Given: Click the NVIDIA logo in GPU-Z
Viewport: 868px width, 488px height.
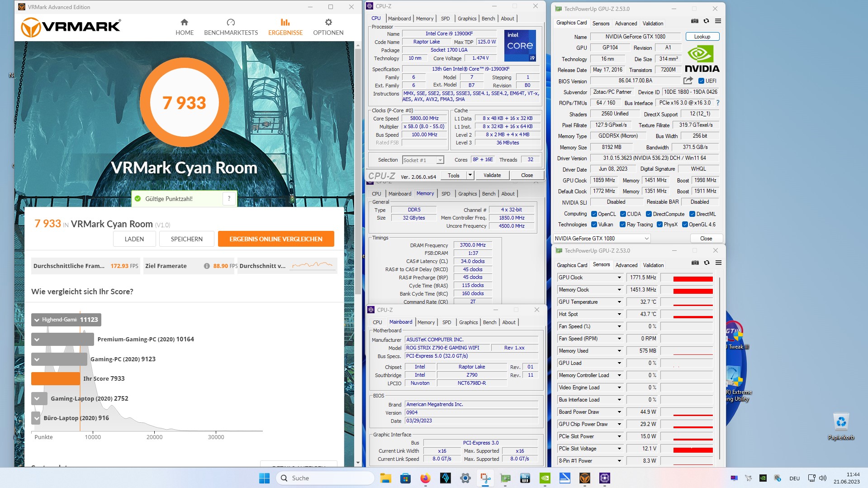Looking at the screenshot, I should click(x=702, y=58).
